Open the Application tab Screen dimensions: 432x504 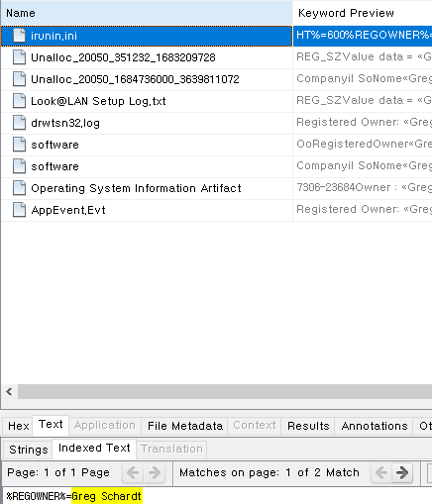(x=105, y=426)
